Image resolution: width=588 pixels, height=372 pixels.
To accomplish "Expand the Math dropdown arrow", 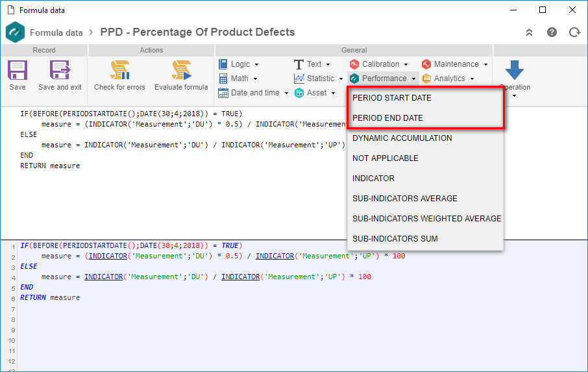I will [x=255, y=79].
